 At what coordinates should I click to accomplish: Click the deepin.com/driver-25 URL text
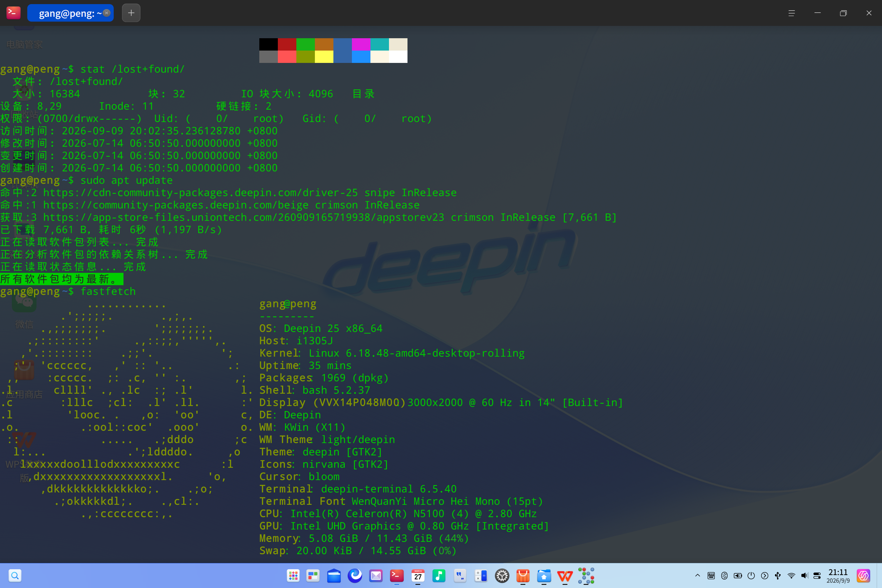(x=200, y=193)
